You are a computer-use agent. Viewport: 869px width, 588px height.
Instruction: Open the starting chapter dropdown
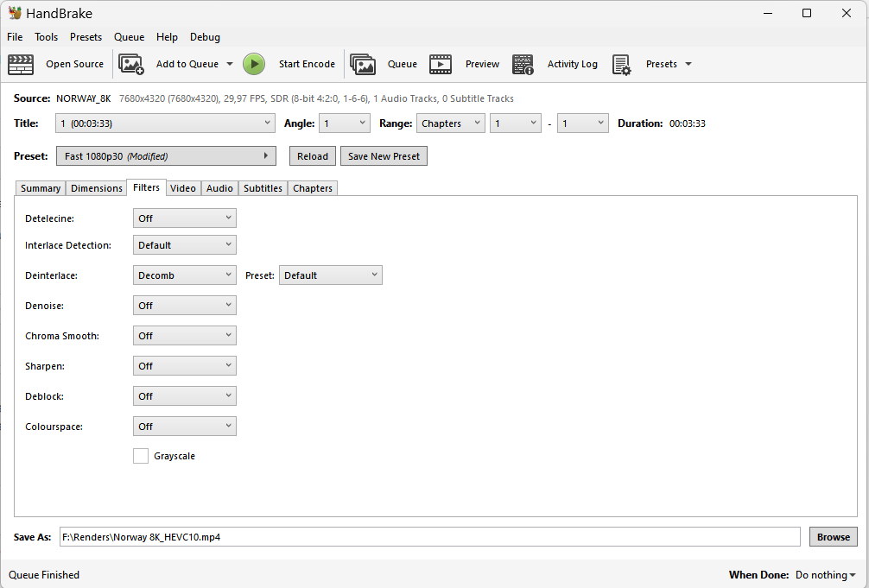[516, 123]
